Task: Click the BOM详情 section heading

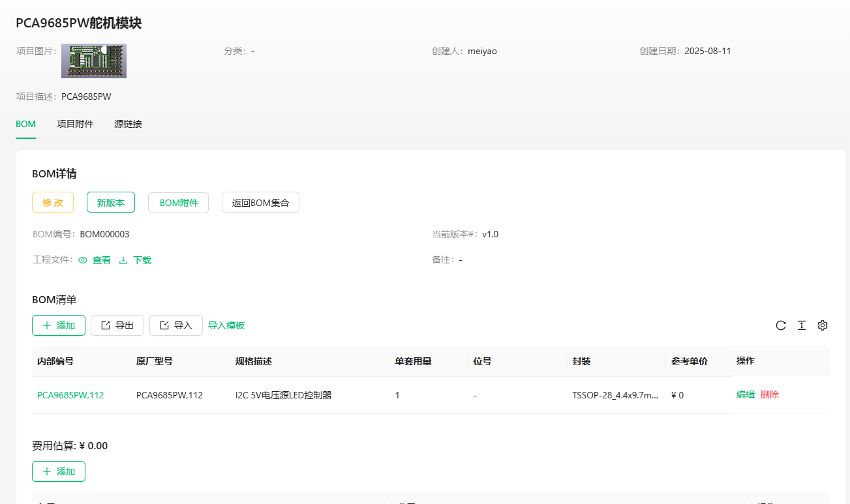Action: click(54, 174)
